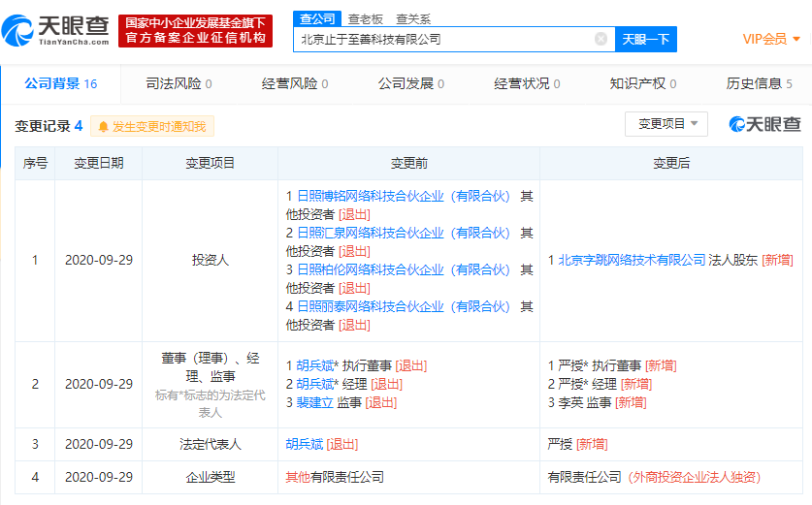The image size is (812, 505).
Task: Select the 企业类型 change item cell
Action: point(211,477)
